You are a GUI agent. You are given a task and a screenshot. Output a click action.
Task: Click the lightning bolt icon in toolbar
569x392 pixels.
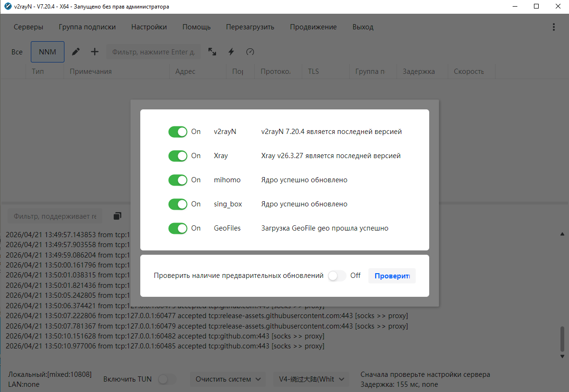tap(231, 52)
